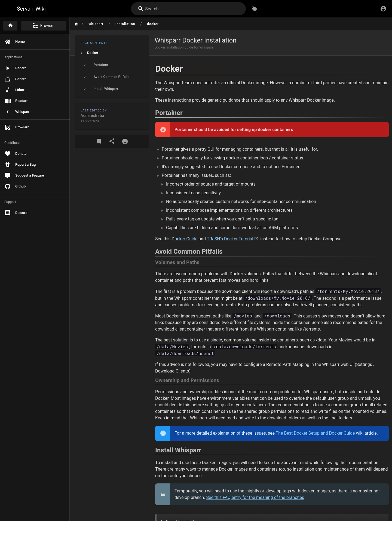
Task: Click the search input field
Action: click(188, 9)
